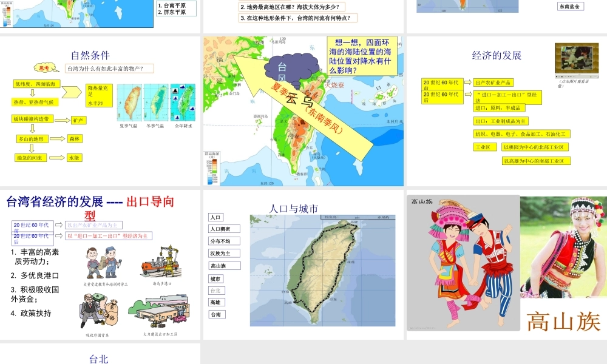
Task: Click the question box 台湾为什么有如此丰富的物产？
Action: tap(109, 69)
